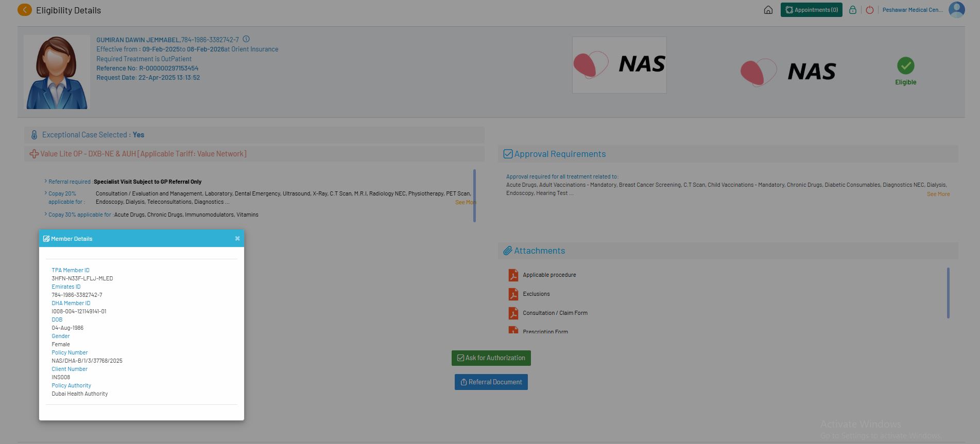Open the user profile avatar
Screen dimensions: 980x444
click(x=956, y=10)
